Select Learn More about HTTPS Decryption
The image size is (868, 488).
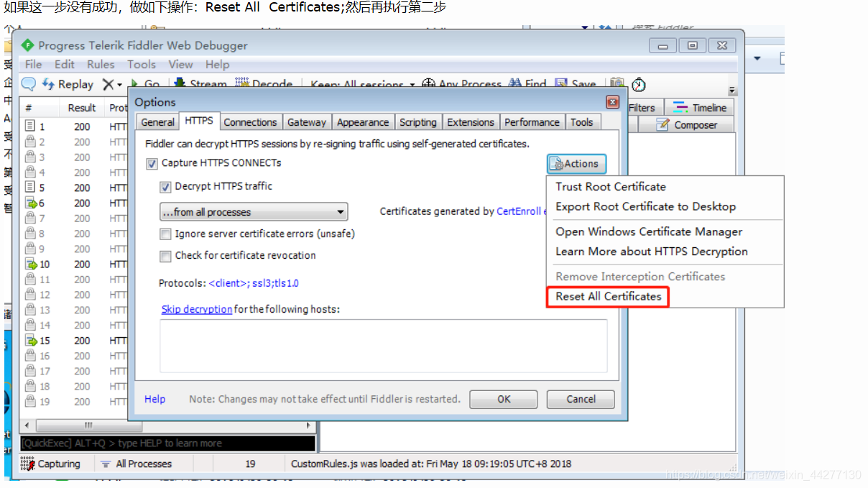coord(652,252)
